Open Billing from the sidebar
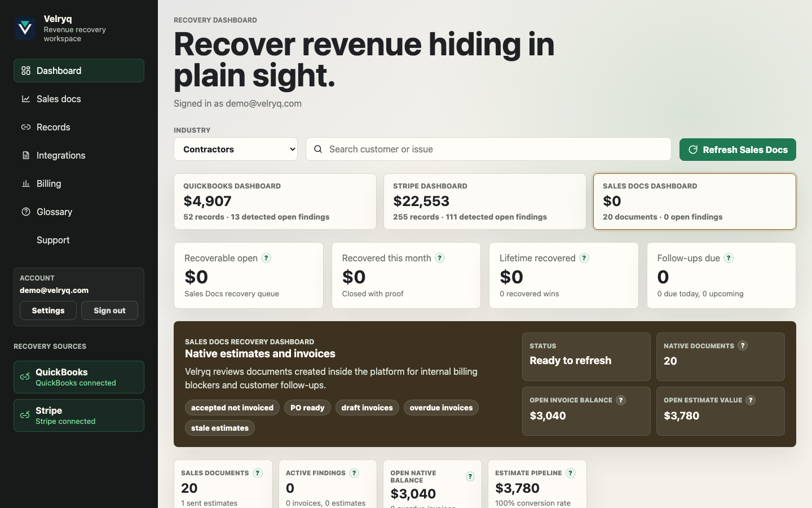 79,183
